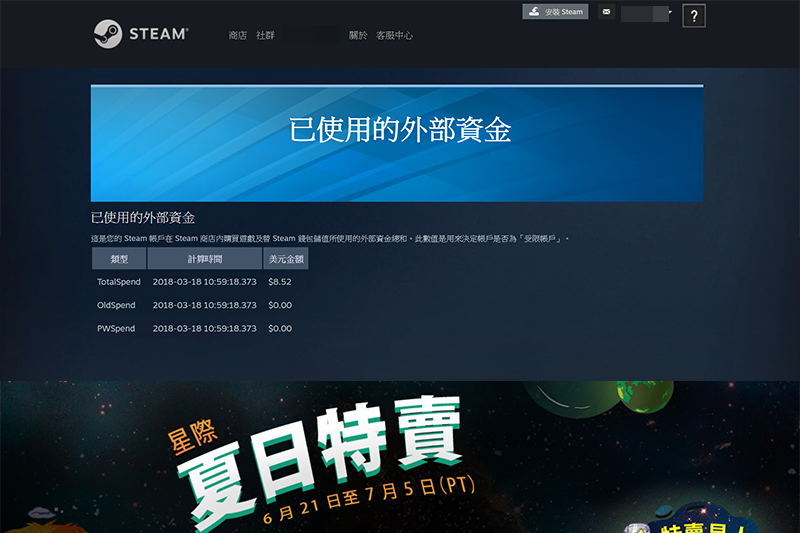This screenshot has width=800, height=533.
Task: Click the PWSpend timestamp value
Action: point(205,328)
